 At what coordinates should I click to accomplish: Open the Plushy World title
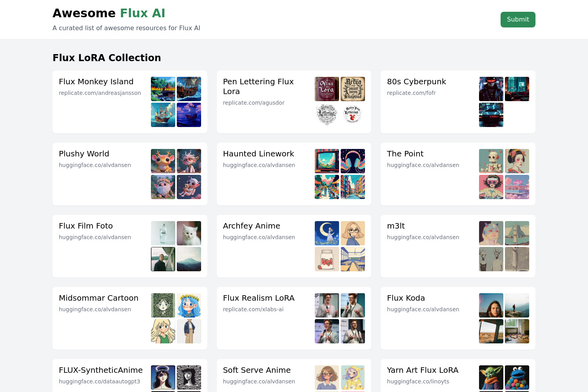point(84,154)
